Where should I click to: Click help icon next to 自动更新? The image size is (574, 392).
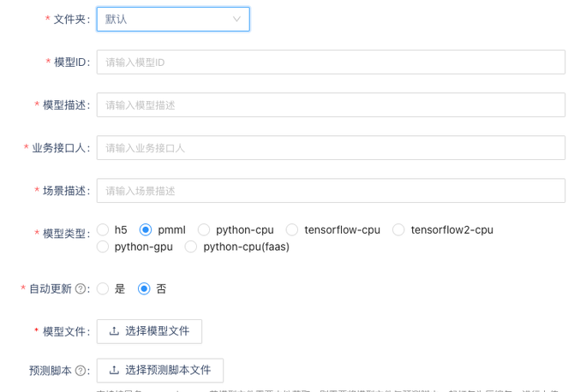coord(81,289)
